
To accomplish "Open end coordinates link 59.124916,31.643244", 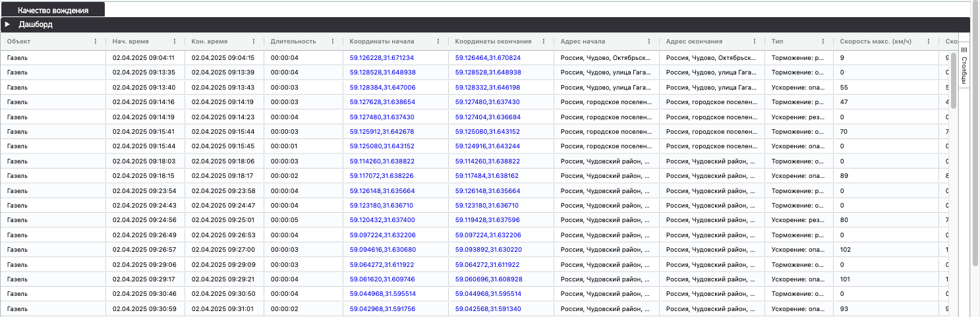I will coord(488,146).
